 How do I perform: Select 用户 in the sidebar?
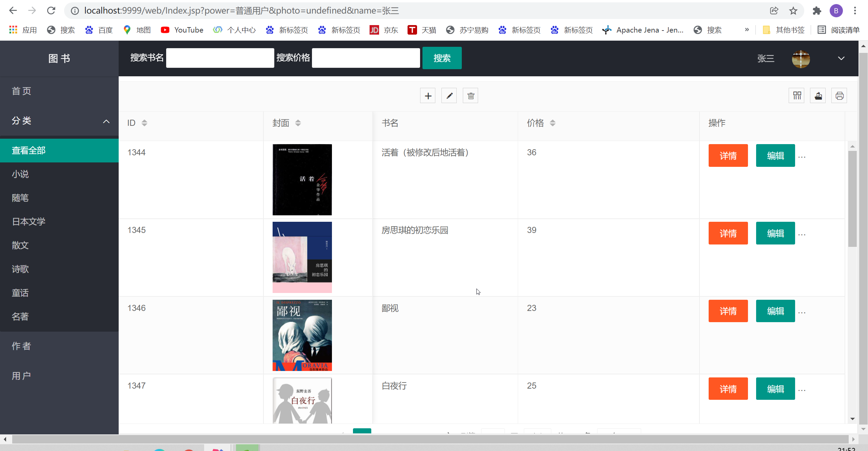21,375
